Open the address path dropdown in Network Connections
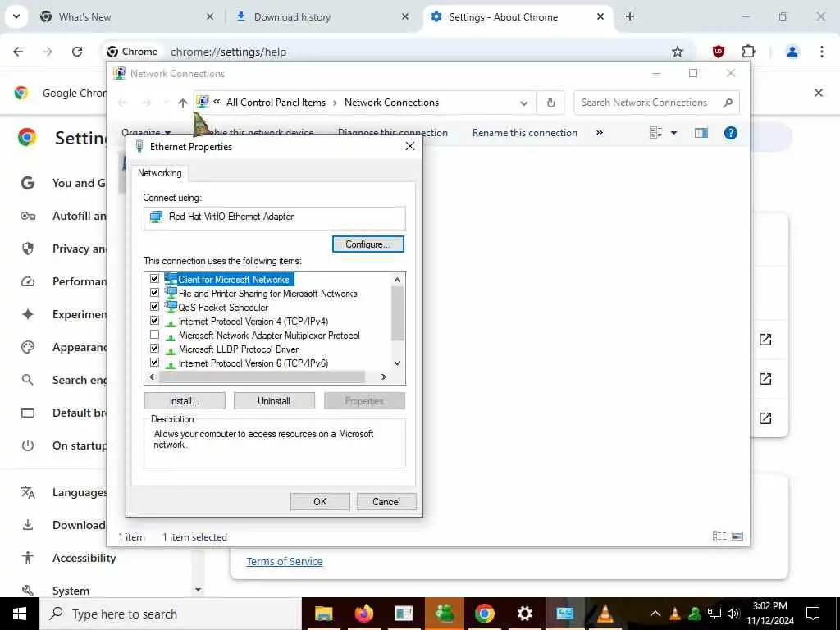 coord(524,103)
